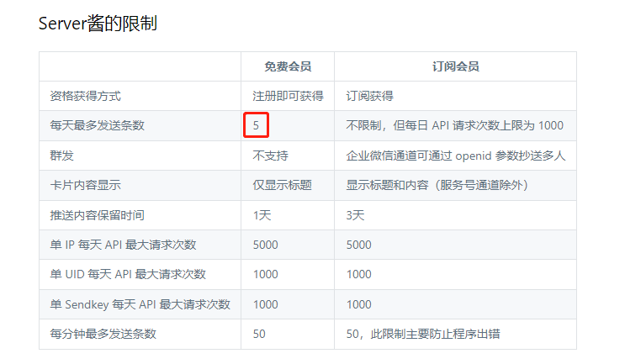625x364 pixels.
Task: Click subscriber '1000' in the Sendkey row
Action: click(x=358, y=304)
